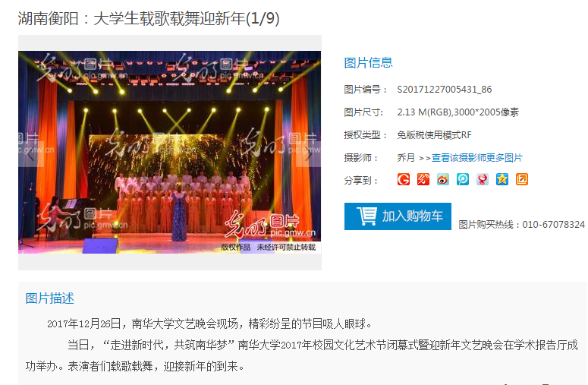
Task: Advance to next photo with right arrow
Action: 308,154
